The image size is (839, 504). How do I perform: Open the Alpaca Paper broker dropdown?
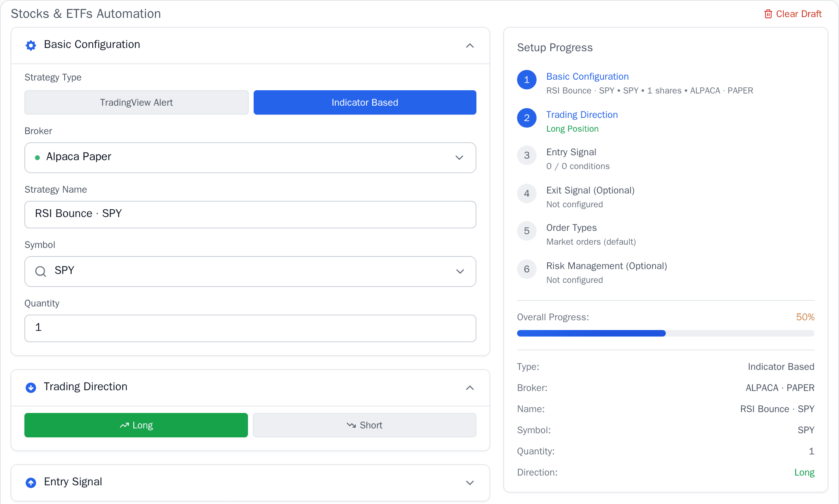tap(250, 158)
